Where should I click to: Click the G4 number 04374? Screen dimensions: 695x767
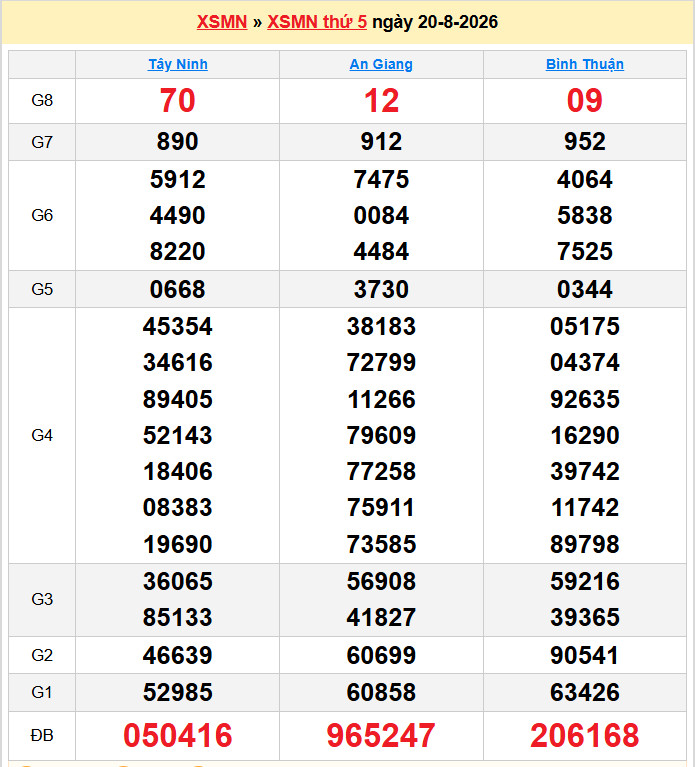point(584,362)
